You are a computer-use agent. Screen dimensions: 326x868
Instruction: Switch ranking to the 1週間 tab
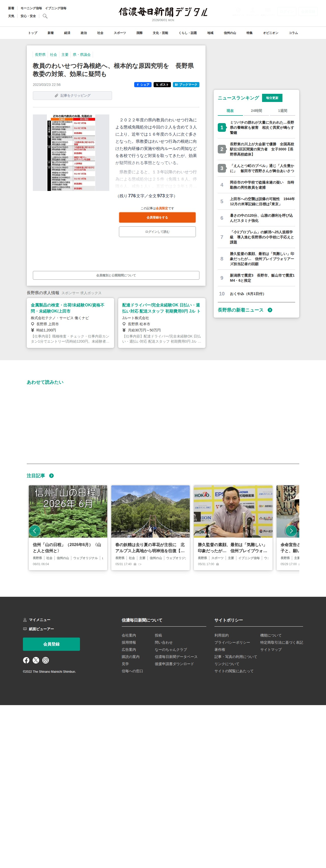[x=282, y=111]
